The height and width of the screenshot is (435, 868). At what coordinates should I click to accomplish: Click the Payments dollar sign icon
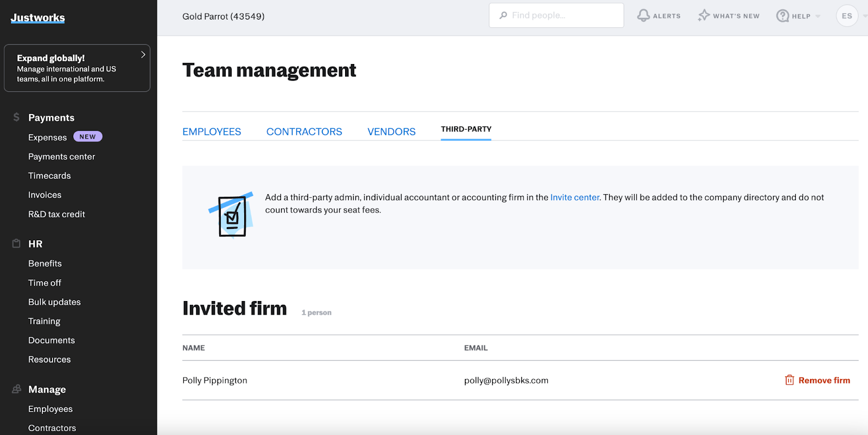pyautogui.click(x=16, y=117)
